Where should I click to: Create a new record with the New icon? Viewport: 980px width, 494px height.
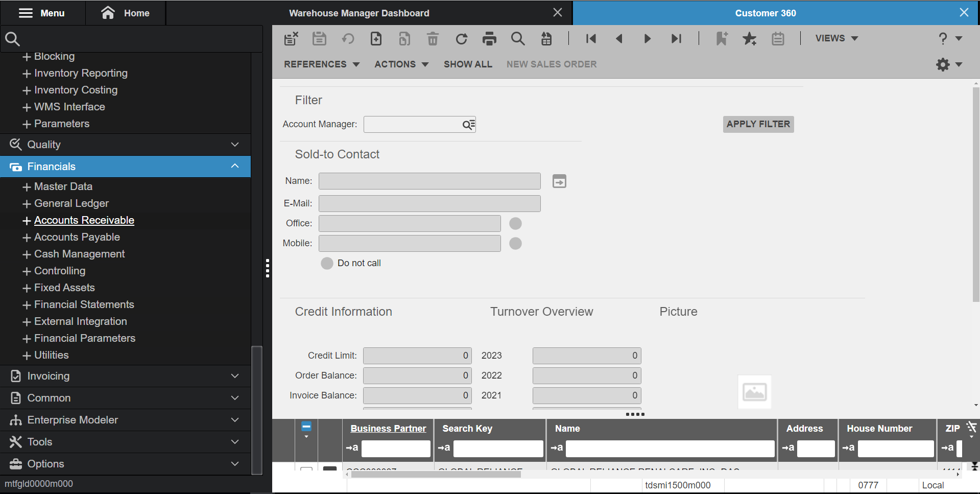pyautogui.click(x=376, y=38)
